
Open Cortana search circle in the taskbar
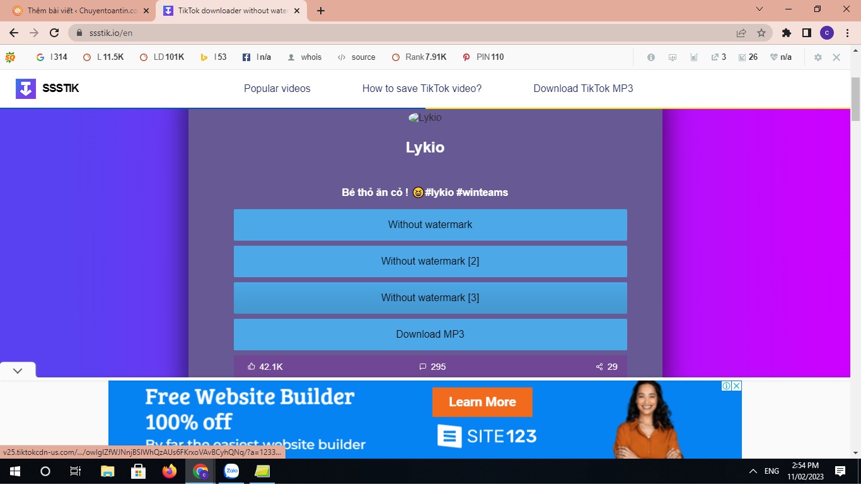click(45, 471)
